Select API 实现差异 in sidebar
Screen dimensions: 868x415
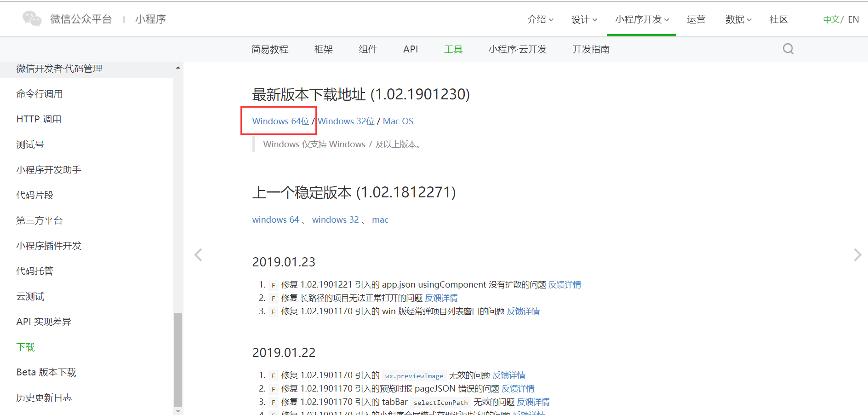point(44,322)
